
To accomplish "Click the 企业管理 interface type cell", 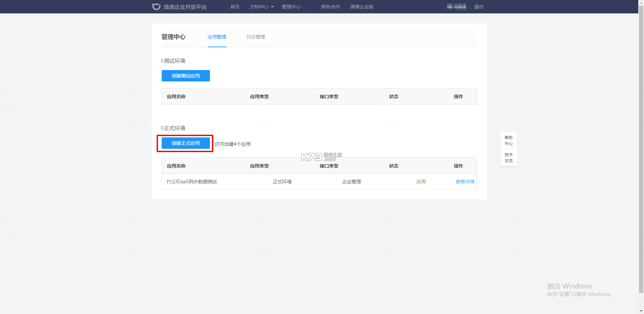I will (x=352, y=182).
